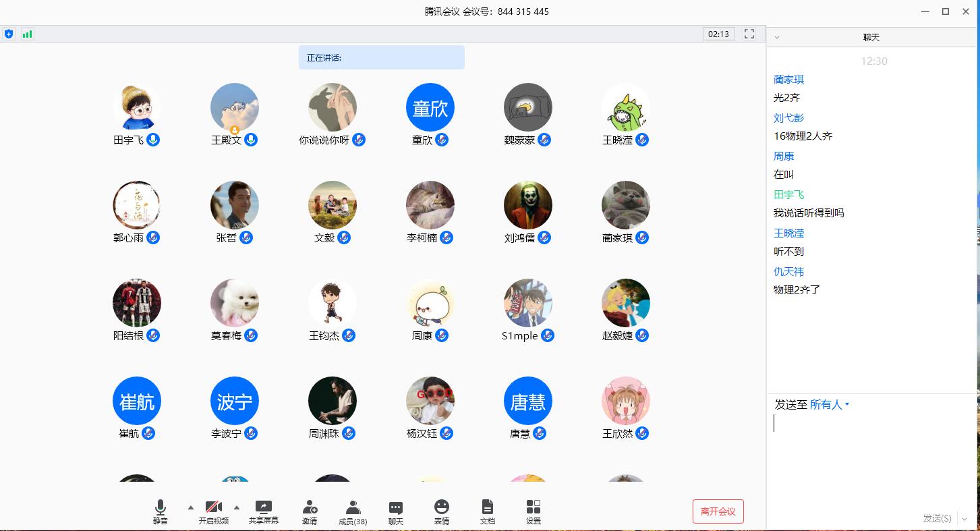Click the blue shield security icon

pos(9,34)
